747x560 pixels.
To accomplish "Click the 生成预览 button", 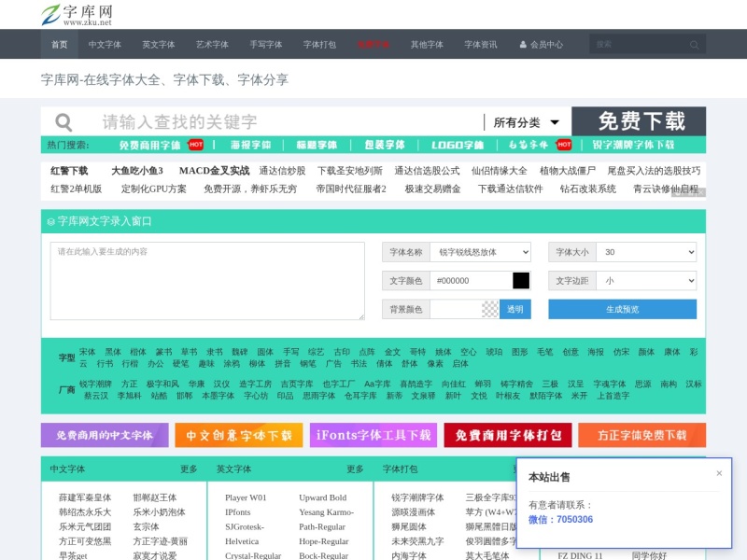I will pyautogui.click(x=622, y=309).
